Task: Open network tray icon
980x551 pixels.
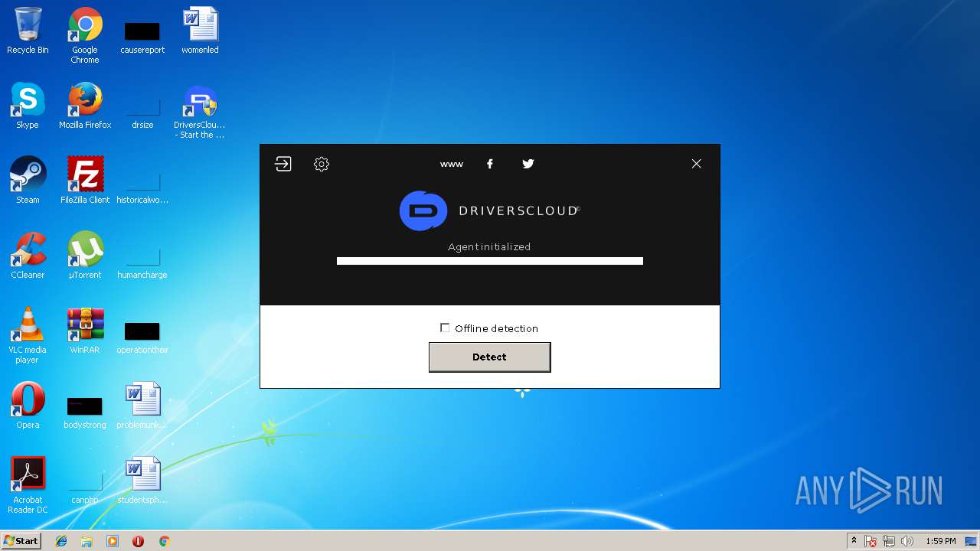Action: point(889,541)
